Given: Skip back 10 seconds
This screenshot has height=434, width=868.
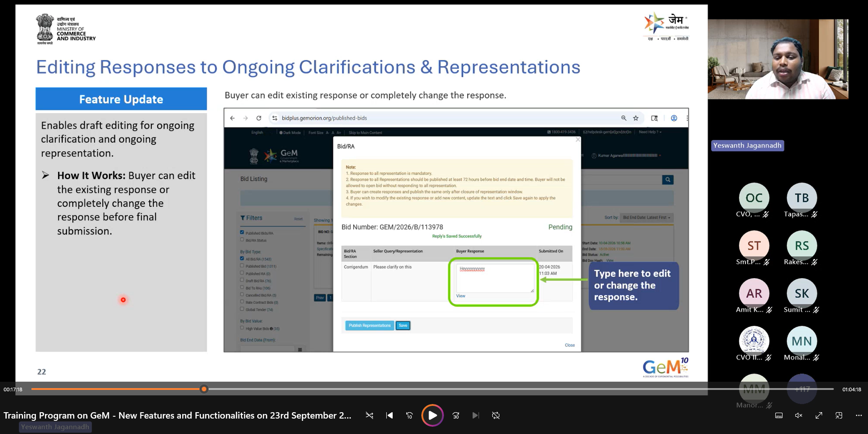Looking at the screenshot, I should 409,415.
